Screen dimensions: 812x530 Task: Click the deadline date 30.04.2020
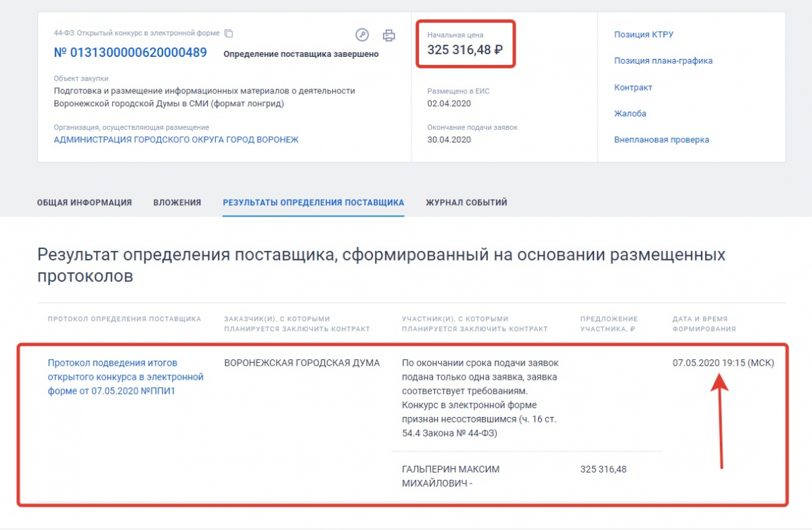(449, 140)
